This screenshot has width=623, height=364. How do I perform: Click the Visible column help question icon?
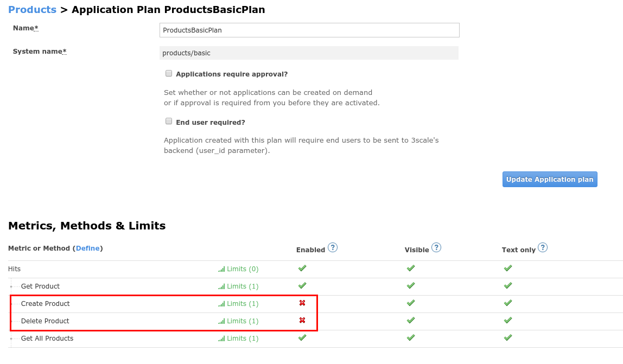coord(436,247)
